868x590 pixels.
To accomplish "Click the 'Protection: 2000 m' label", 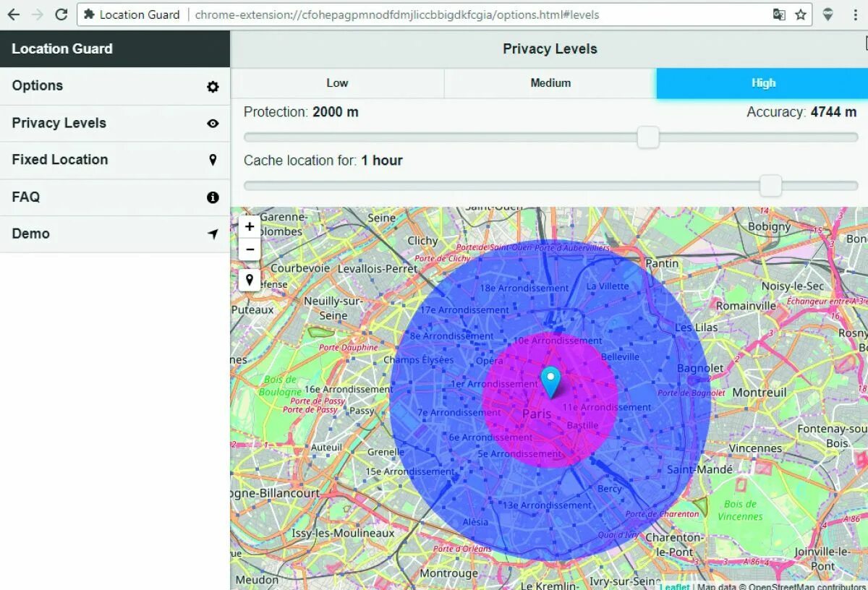I will coord(301,112).
